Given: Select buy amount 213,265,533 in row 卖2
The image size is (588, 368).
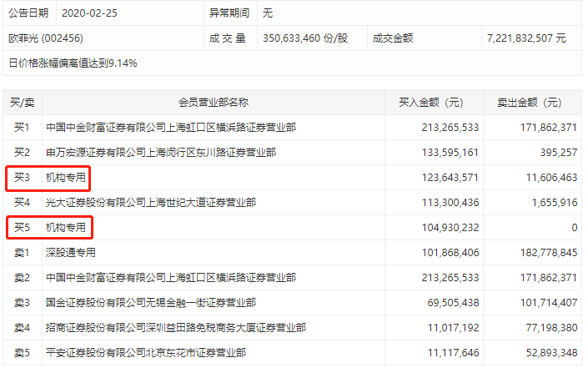Looking at the screenshot, I should (x=450, y=278).
